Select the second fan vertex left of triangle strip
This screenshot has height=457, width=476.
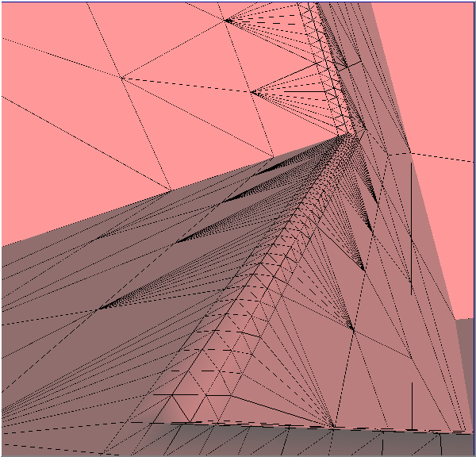(x=251, y=92)
